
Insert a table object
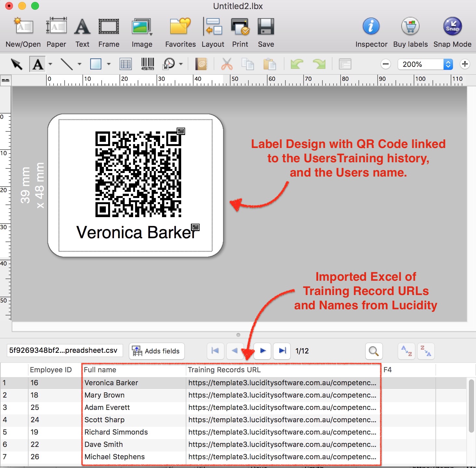[x=126, y=64]
